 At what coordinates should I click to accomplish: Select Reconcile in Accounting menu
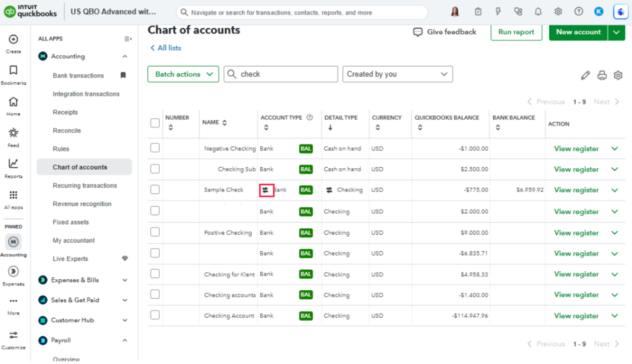tap(67, 131)
